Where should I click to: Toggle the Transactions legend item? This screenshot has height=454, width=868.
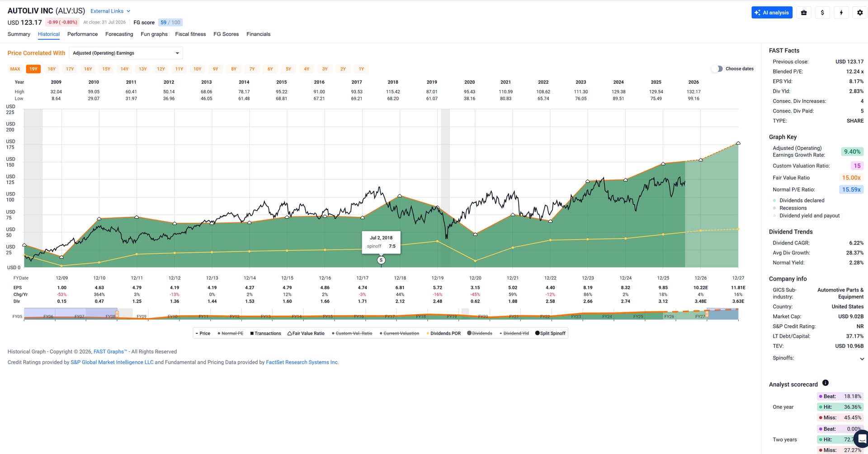point(265,333)
